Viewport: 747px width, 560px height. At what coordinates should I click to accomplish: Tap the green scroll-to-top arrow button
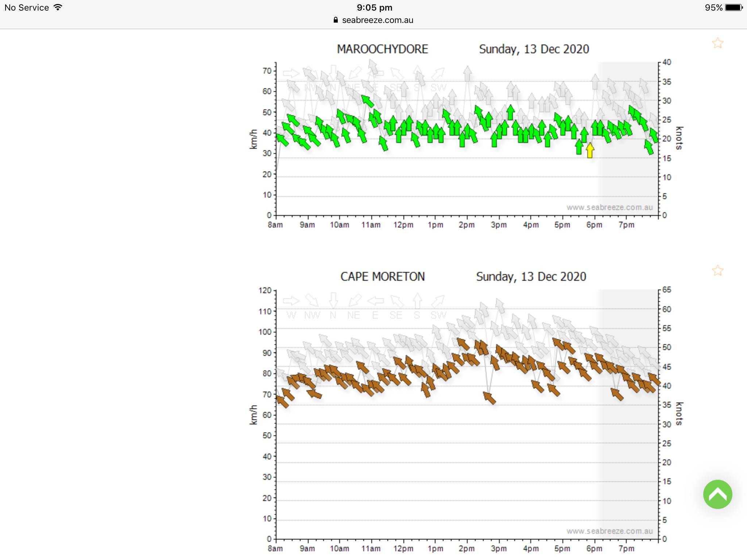pos(717,494)
